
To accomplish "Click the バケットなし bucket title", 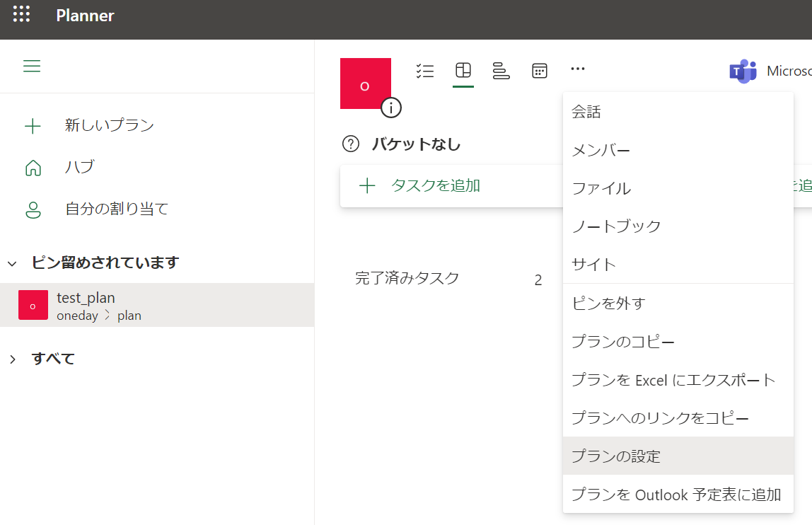I will 417,144.
